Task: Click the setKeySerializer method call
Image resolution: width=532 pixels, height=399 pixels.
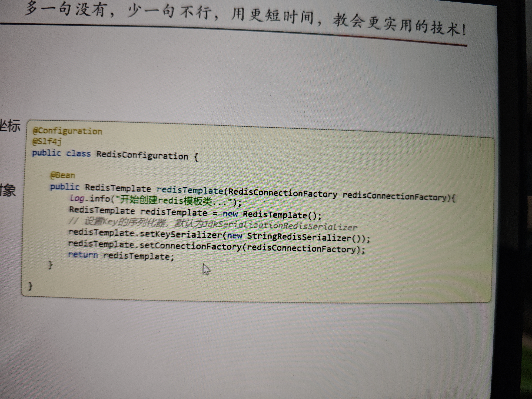Action: click(180, 234)
